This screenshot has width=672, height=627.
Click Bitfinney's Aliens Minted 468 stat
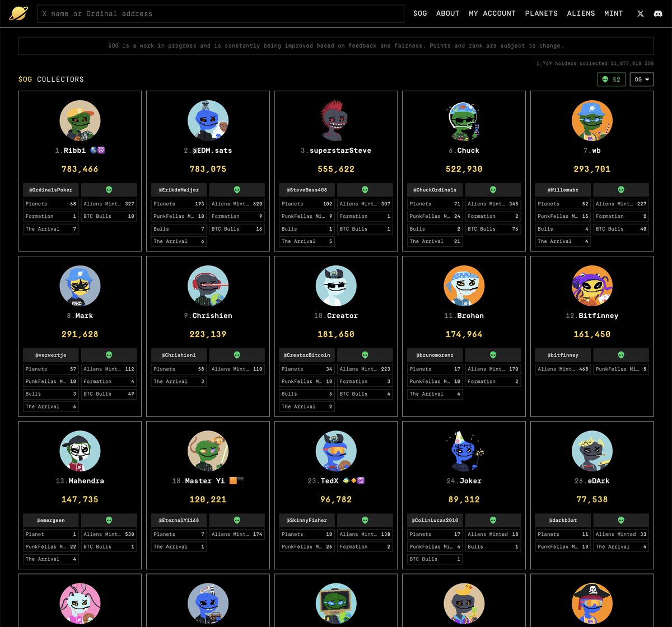(563, 369)
